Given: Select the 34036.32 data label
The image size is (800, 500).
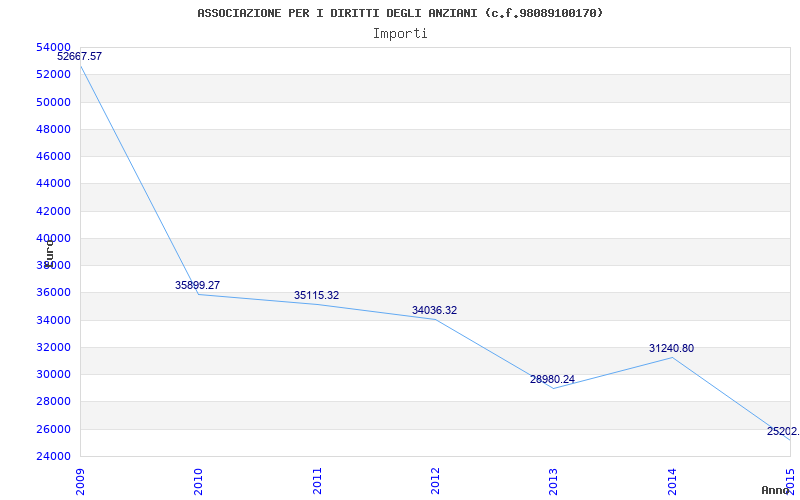Looking at the screenshot, I should click(x=435, y=310).
